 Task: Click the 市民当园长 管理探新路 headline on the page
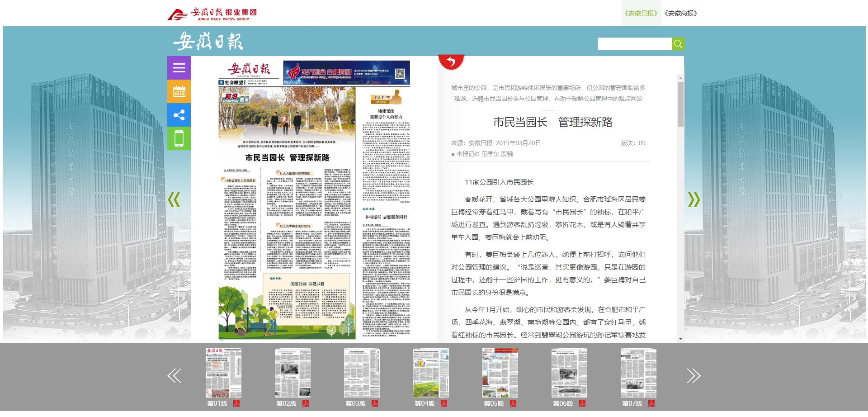287,158
